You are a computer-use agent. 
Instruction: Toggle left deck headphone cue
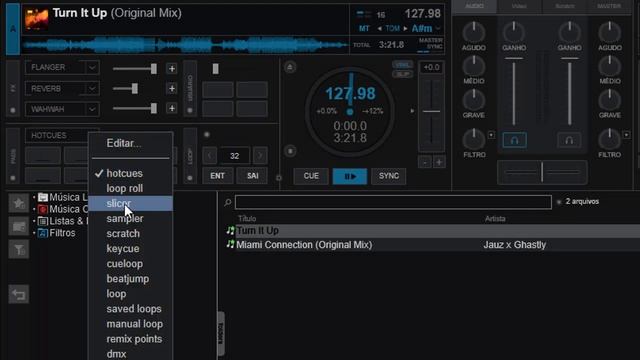point(514,140)
